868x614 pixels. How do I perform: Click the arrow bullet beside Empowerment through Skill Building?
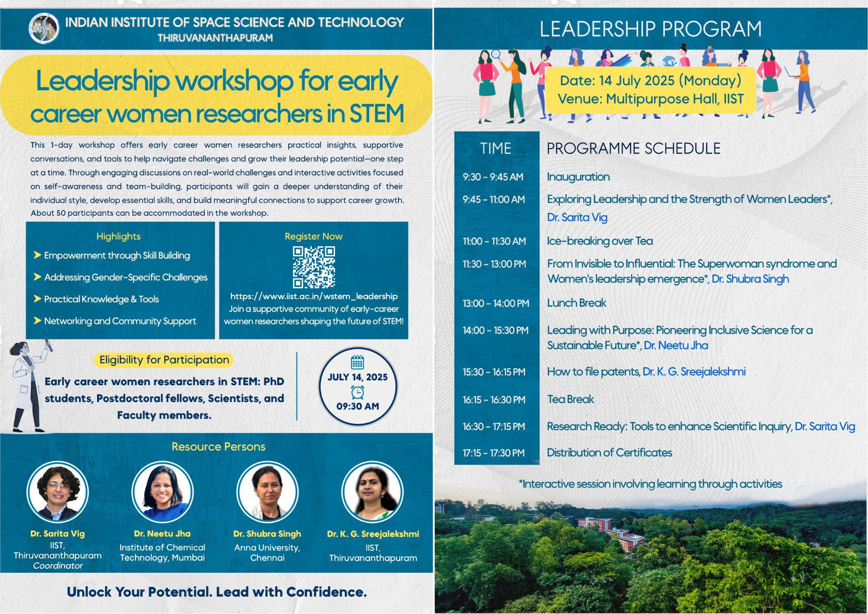37,255
